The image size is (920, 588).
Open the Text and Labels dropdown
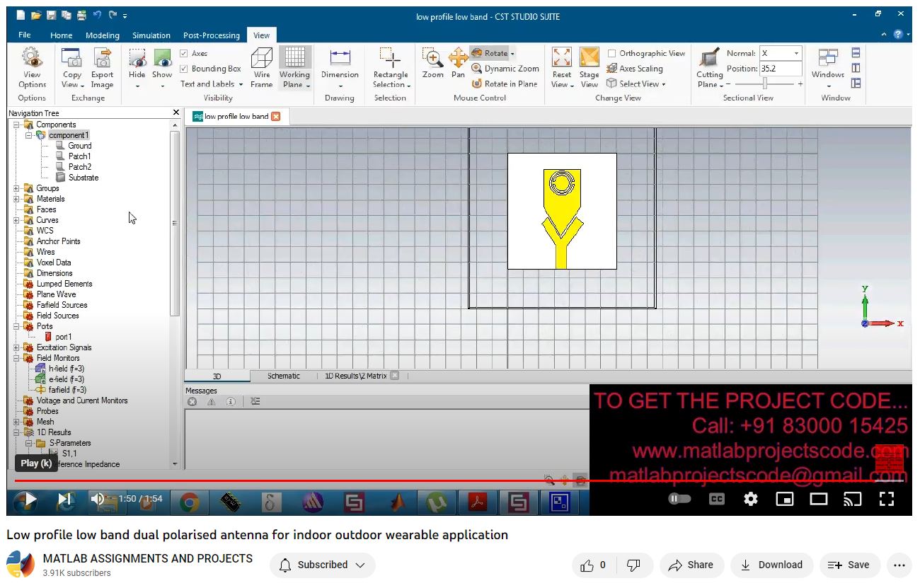tap(212, 84)
